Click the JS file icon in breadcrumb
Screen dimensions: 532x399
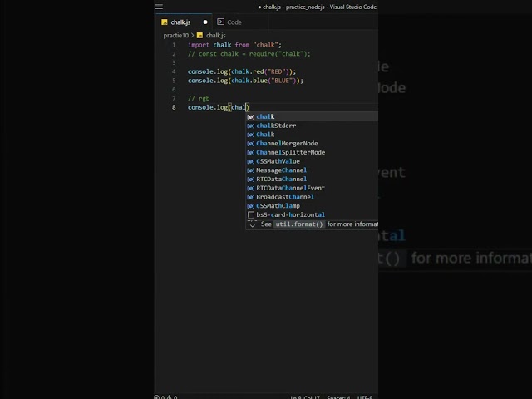199,35
